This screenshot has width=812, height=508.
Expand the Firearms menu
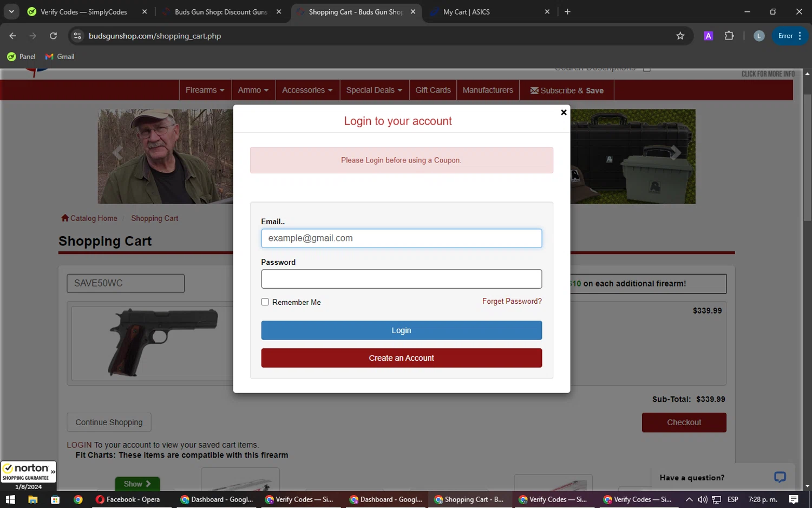click(205, 90)
